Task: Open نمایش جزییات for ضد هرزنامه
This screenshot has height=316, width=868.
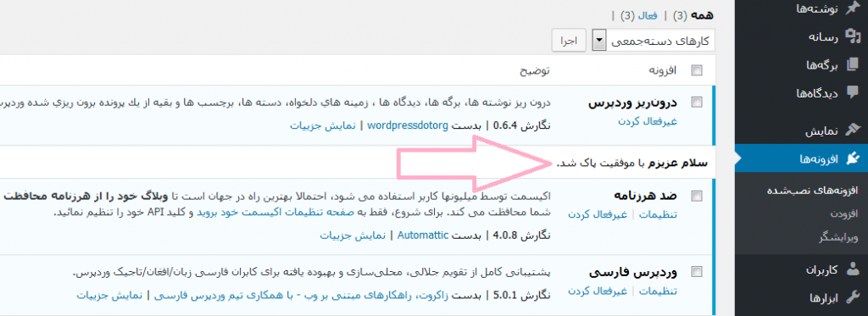Action: pos(352,236)
